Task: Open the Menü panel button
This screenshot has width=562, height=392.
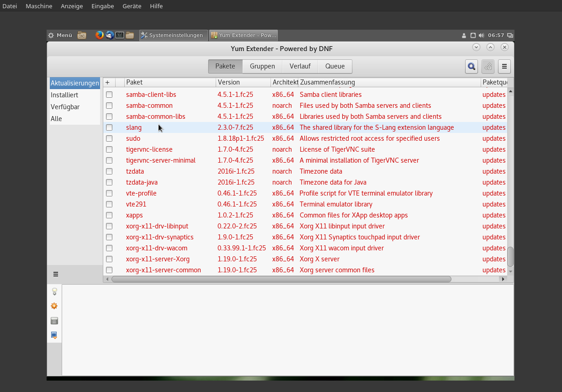Action: click(x=60, y=35)
